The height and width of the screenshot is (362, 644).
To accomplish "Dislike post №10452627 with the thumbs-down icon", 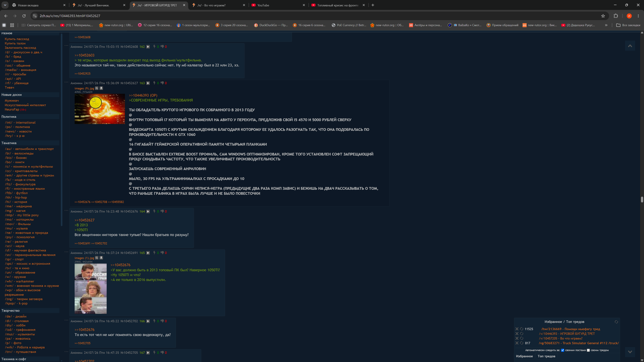I will click(x=162, y=83).
